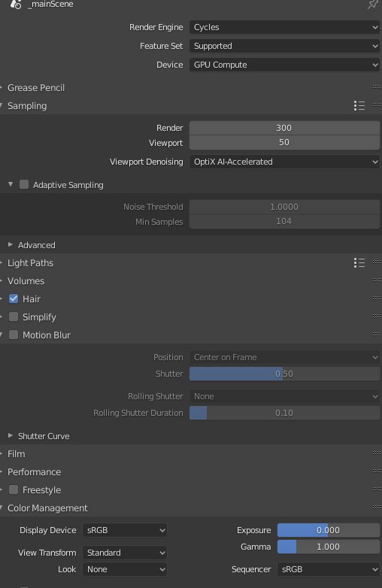
Task: Click the scene icon next to _mainScene
Action: (x=16, y=5)
